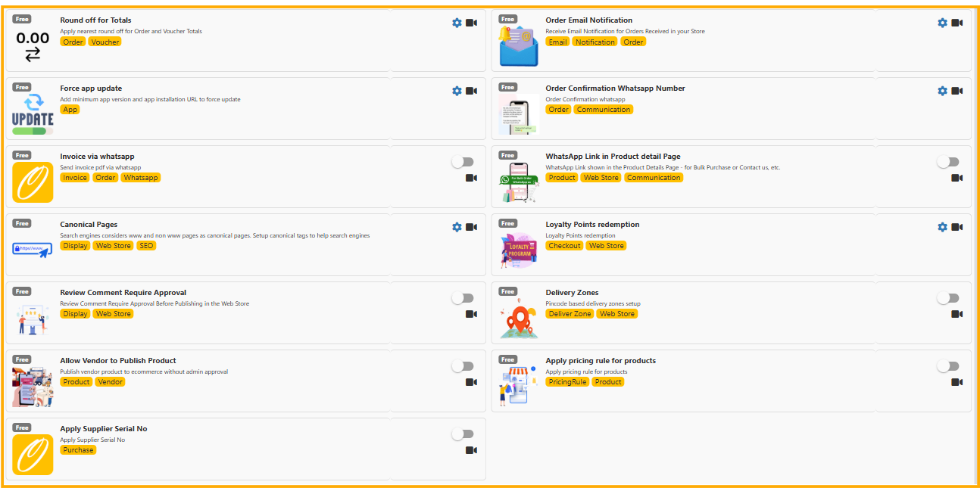
Task: Open settings gear for Force app update
Action: click(x=457, y=91)
